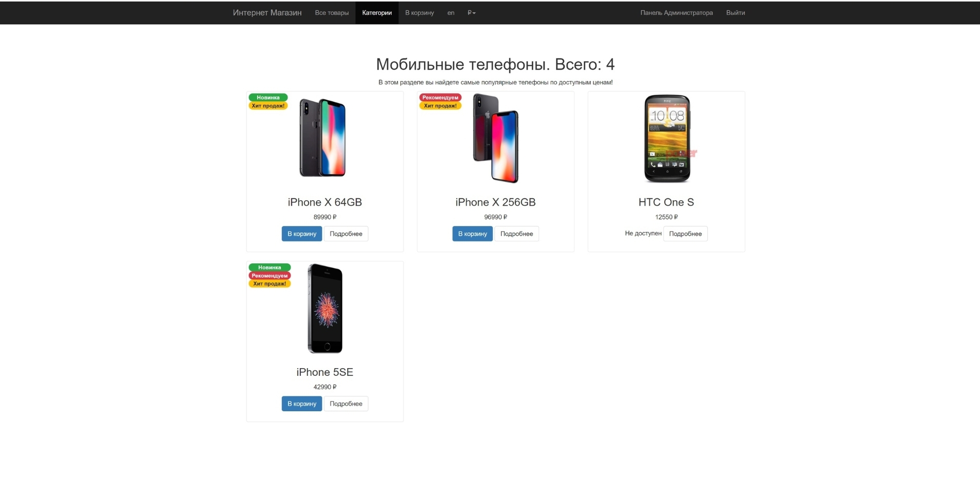View Подробнее for HTC One S
The height and width of the screenshot is (478, 980).
pos(685,234)
